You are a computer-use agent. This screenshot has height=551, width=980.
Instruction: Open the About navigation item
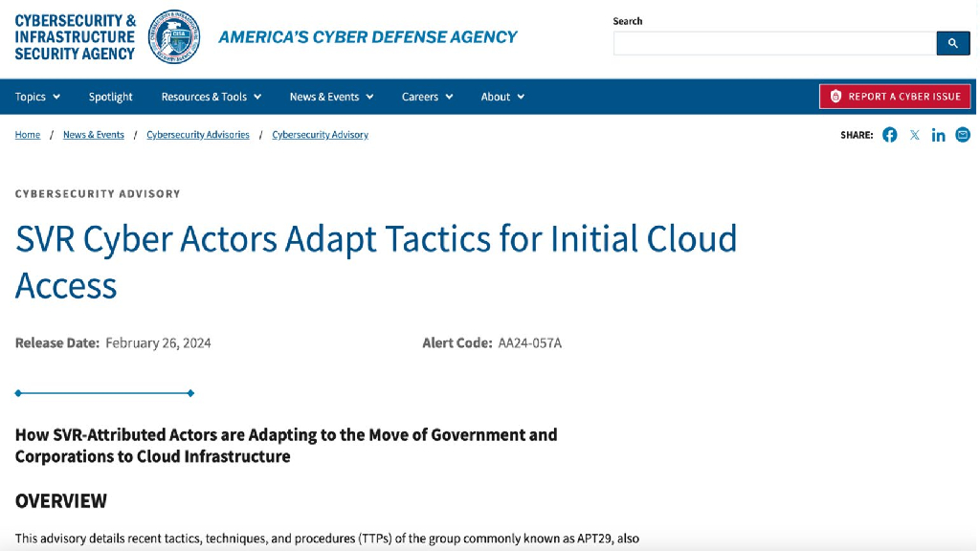pos(502,97)
